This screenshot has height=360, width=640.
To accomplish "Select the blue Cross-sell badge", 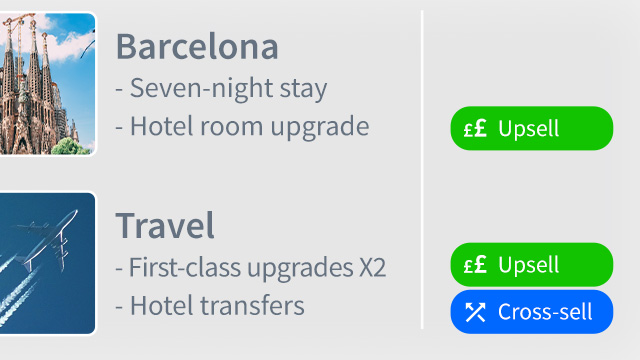I will [x=531, y=312].
